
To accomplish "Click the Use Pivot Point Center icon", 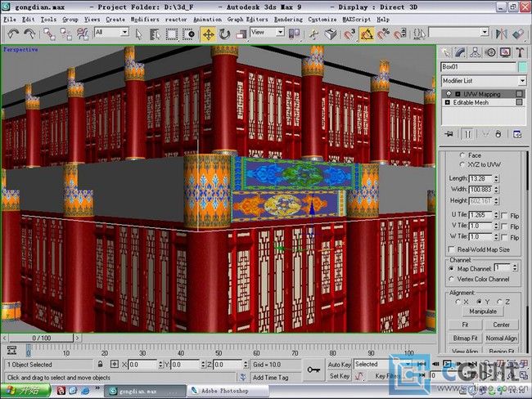I will point(294,34).
